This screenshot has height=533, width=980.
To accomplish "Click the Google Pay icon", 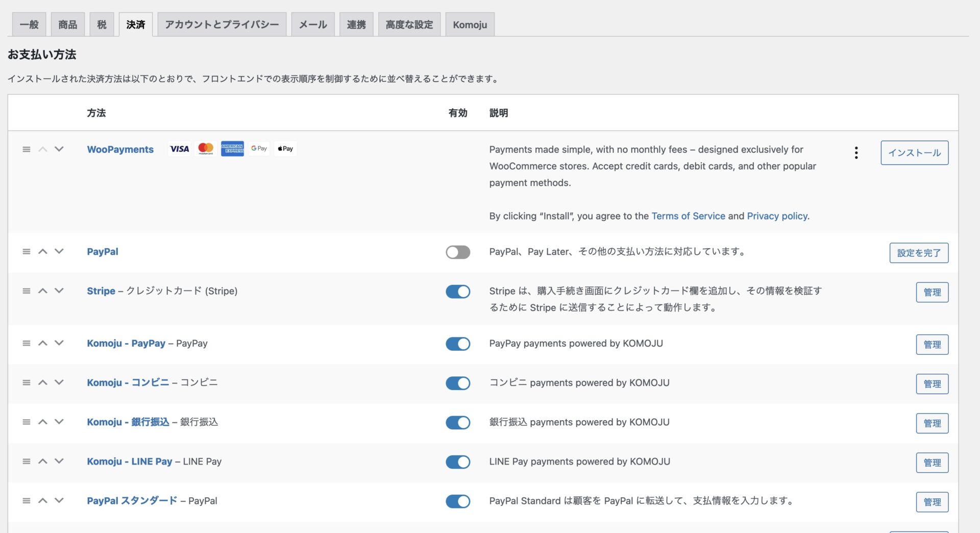I will click(259, 149).
